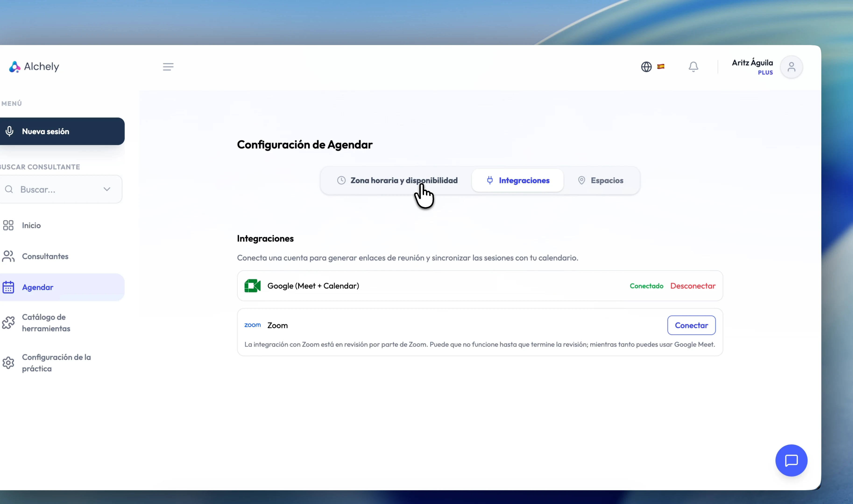853x504 pixels.
Task: Open the language globe selector
Action: pos(646,66)
